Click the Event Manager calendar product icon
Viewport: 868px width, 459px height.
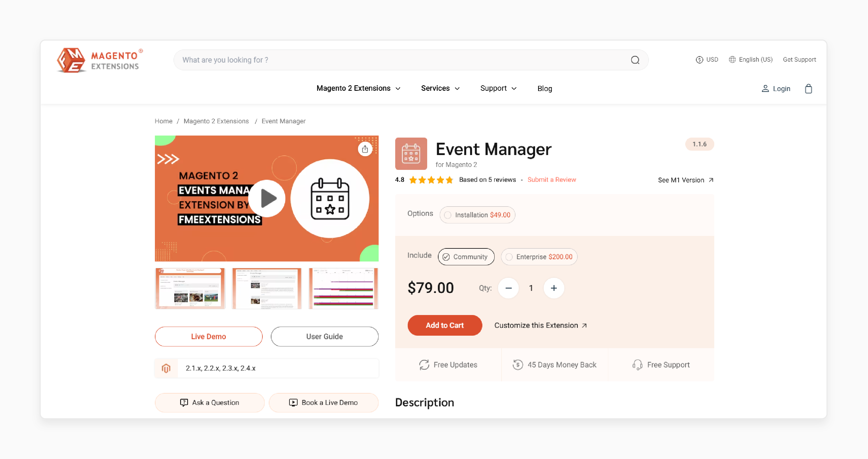click(411, 154)
